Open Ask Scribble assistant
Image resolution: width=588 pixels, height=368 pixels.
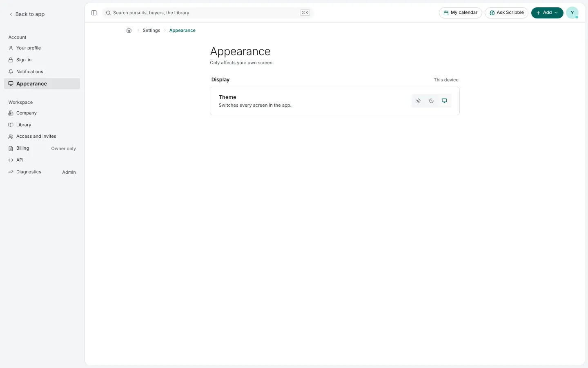tap(506, 13)
